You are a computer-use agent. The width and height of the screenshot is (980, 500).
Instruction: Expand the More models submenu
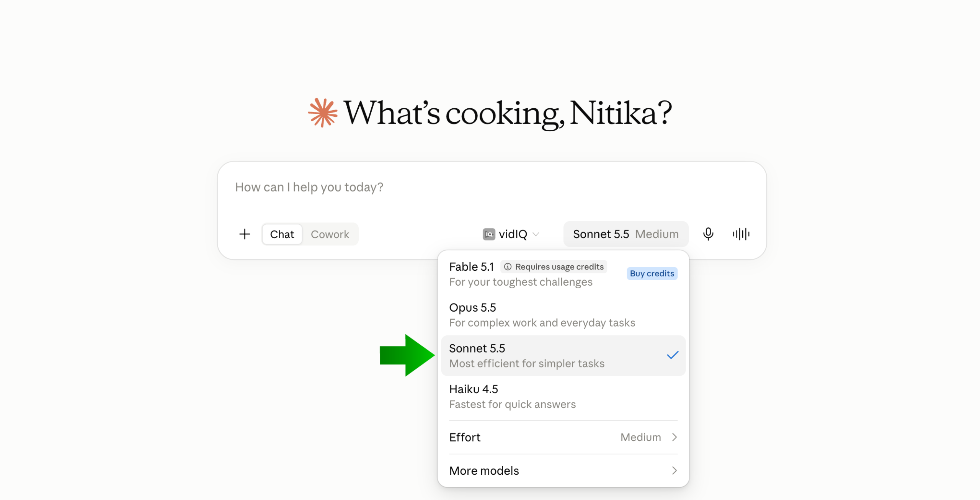point(563,471)
